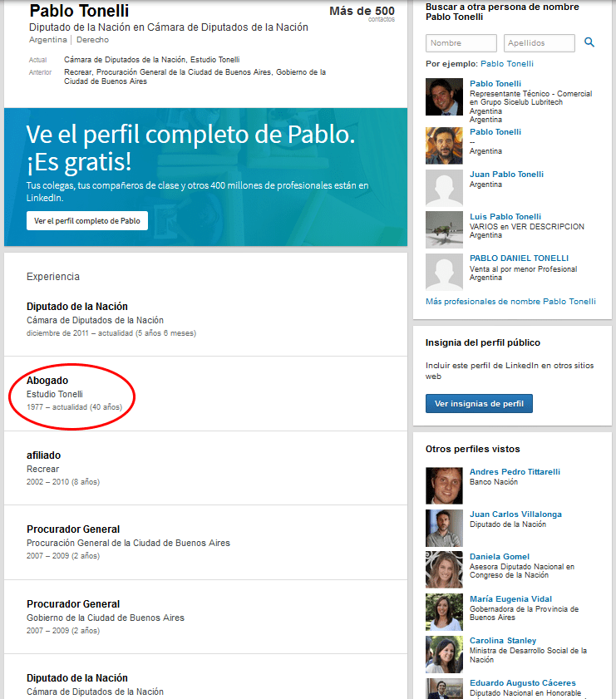Open 'Más profesionales de nombre Pablo Tonelli' link
Viewport: 616px width, 699px height.
click(x=510, y=302)
